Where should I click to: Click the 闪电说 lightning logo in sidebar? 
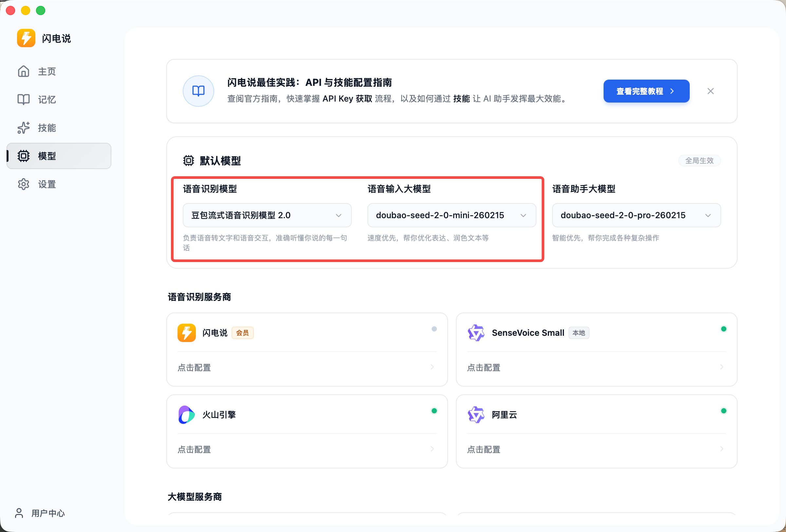tap(26, 38)
